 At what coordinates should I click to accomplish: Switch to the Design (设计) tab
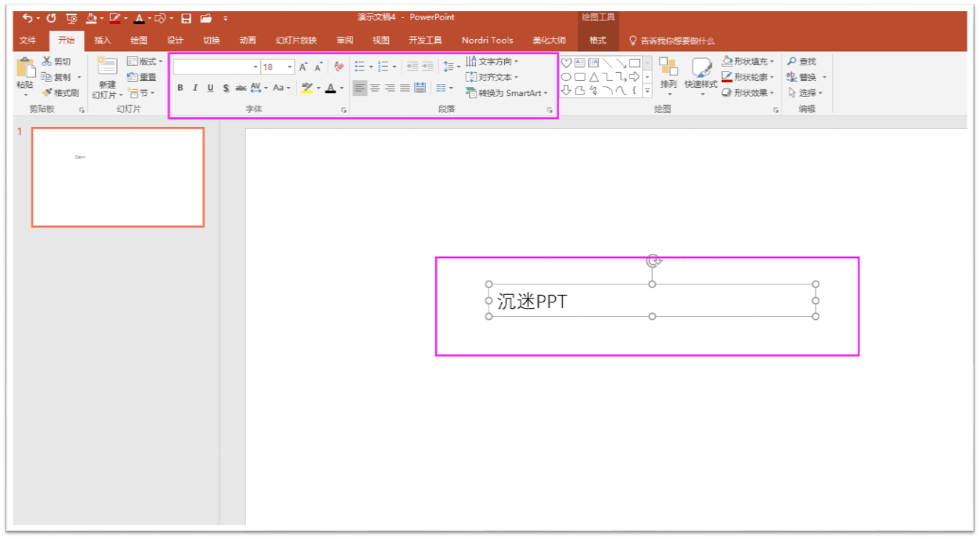pyautogui.click(x=175, y=41)
